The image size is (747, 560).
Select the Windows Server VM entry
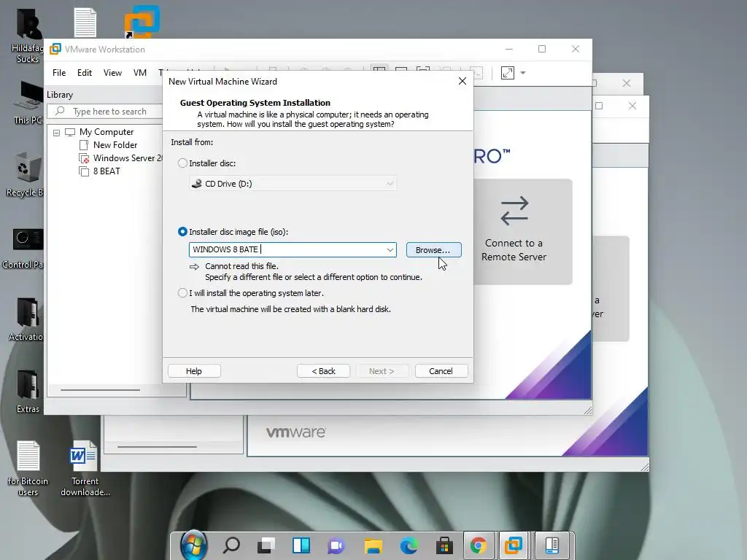(127, 158)
